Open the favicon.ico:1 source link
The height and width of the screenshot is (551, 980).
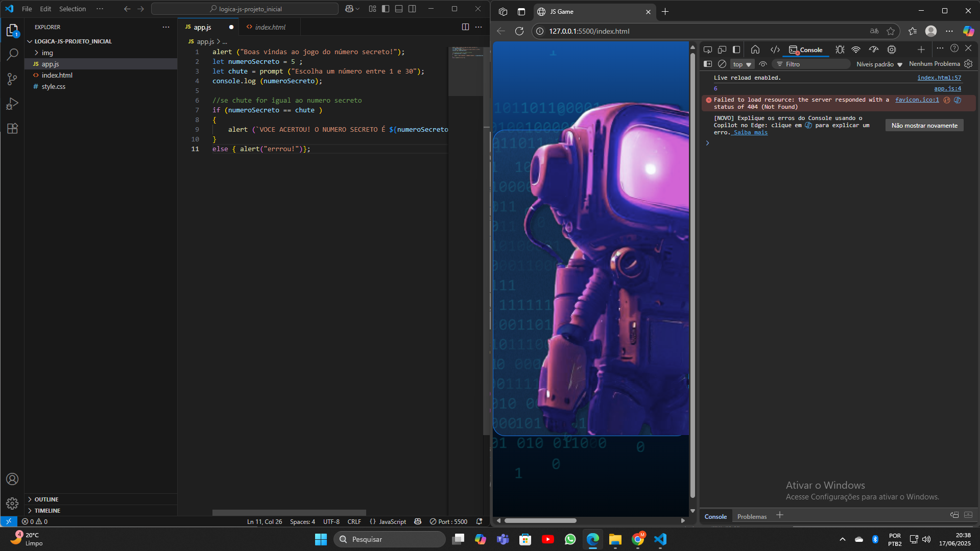(x=917, y=100)
